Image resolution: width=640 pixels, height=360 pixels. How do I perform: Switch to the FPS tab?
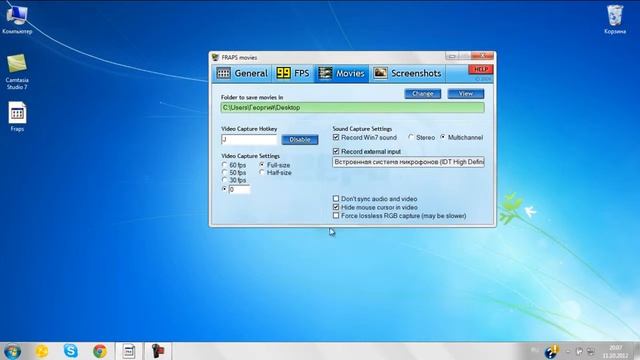coord(293,73)
